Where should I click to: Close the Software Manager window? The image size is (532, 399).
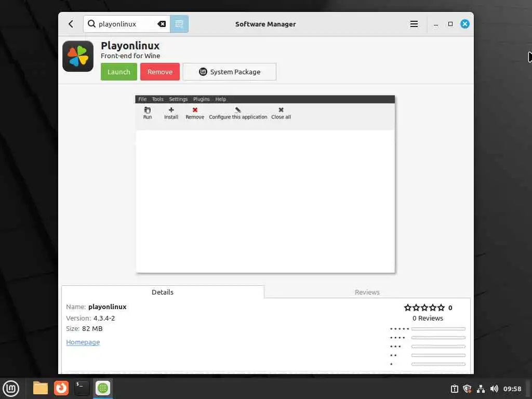pyautogui.click(x=465, y=24)
